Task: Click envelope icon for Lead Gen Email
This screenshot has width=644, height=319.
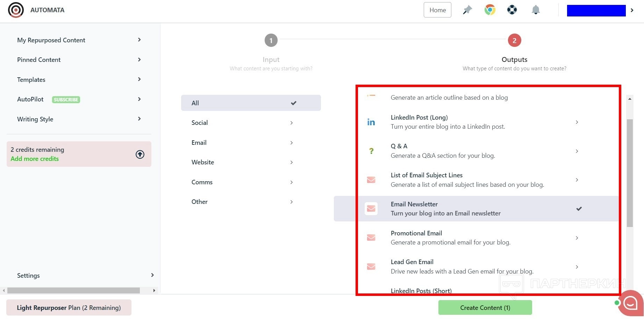Action: coord(371,267)
